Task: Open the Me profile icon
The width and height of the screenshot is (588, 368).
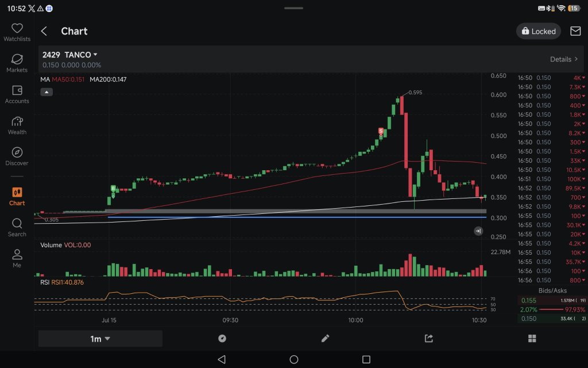Action: [17, 255]
